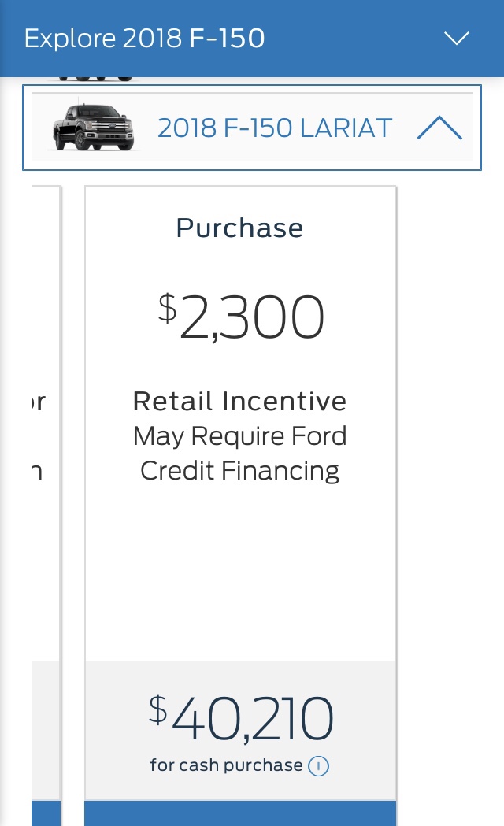The image size is (504, 826).
Task: Click the for cash purchase caption
Action: pos(226,765)
